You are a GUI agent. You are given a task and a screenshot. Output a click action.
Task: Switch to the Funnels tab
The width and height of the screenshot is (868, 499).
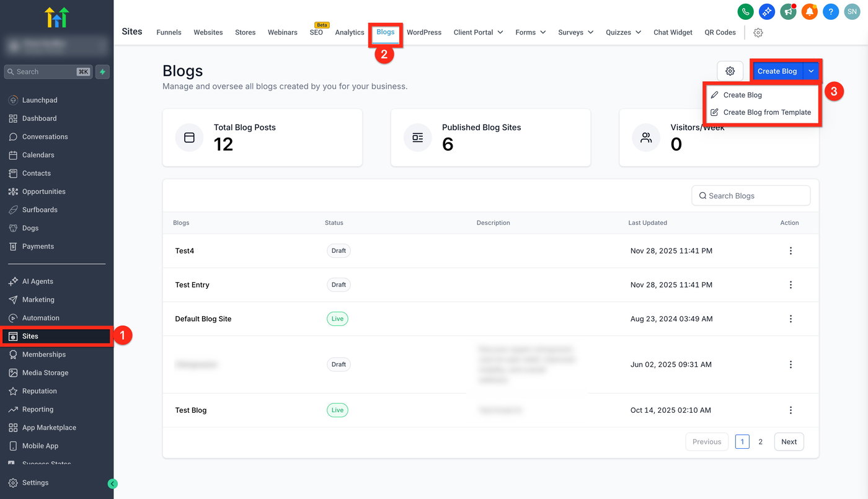pyautogui.click(x=169, y=32)
